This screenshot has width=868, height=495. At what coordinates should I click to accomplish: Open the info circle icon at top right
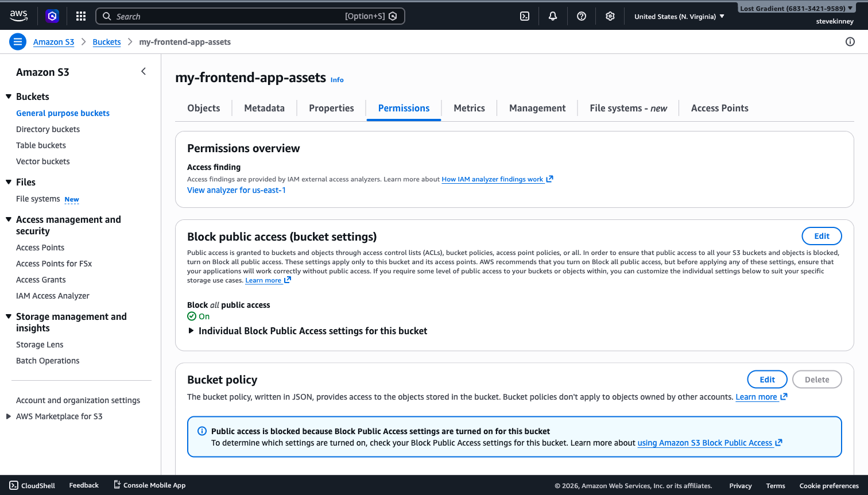click(x=850, y=41)
